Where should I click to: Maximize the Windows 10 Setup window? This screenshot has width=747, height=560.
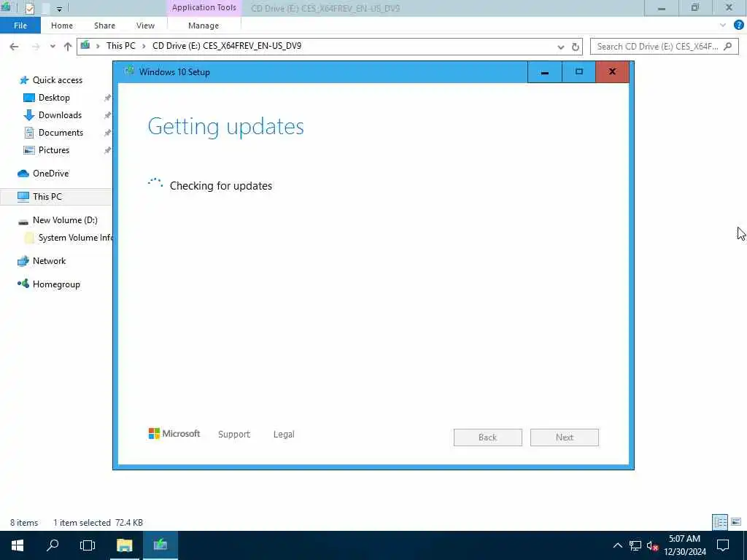(x=578, y=72)
